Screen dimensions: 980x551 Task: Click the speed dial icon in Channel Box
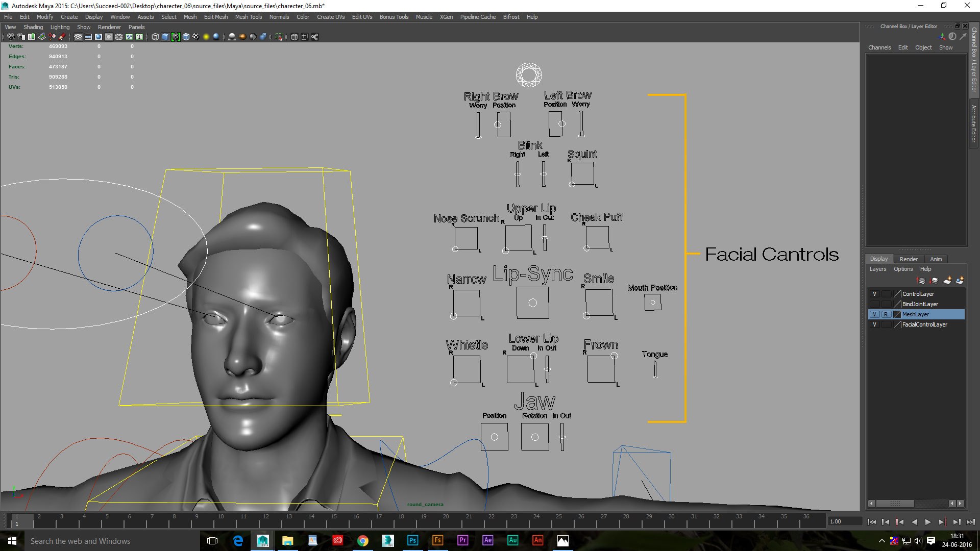click(x=952, y=37)
